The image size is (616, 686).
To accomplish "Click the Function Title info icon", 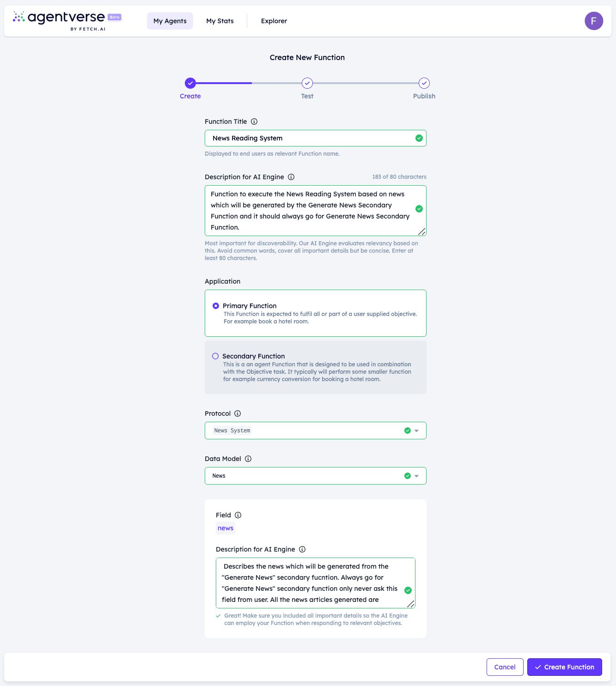I will click(x=254, y=121).
